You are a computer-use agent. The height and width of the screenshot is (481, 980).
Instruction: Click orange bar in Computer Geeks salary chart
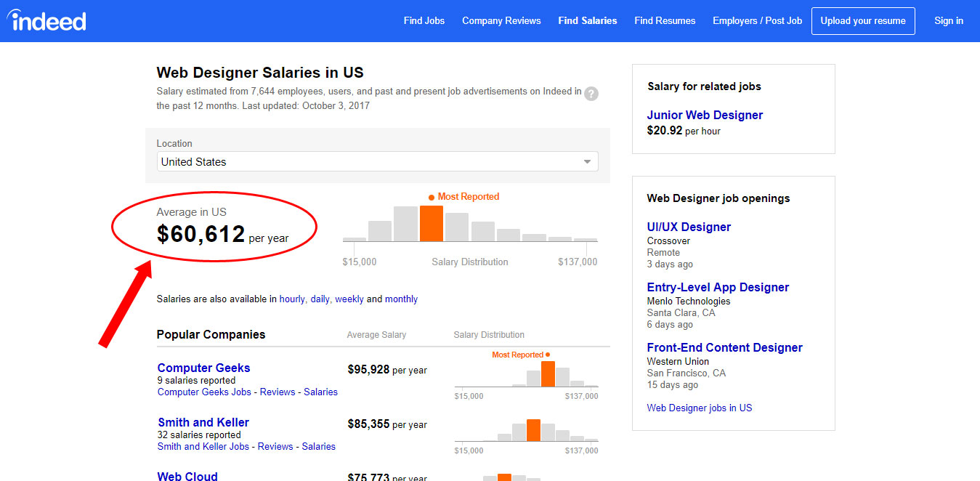(548, 374)
